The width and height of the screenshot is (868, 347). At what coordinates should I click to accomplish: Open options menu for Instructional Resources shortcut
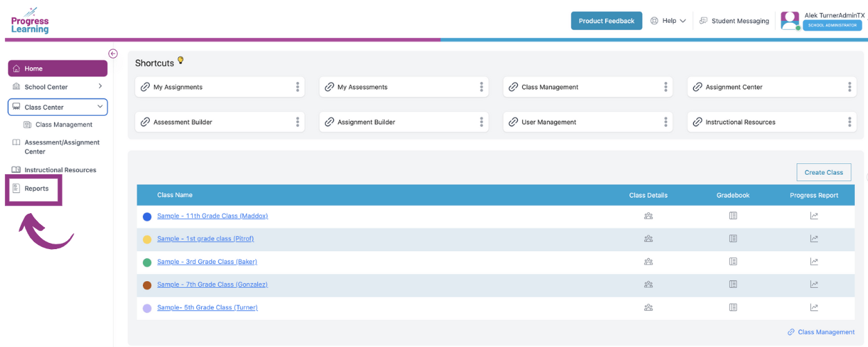point(849,121)
